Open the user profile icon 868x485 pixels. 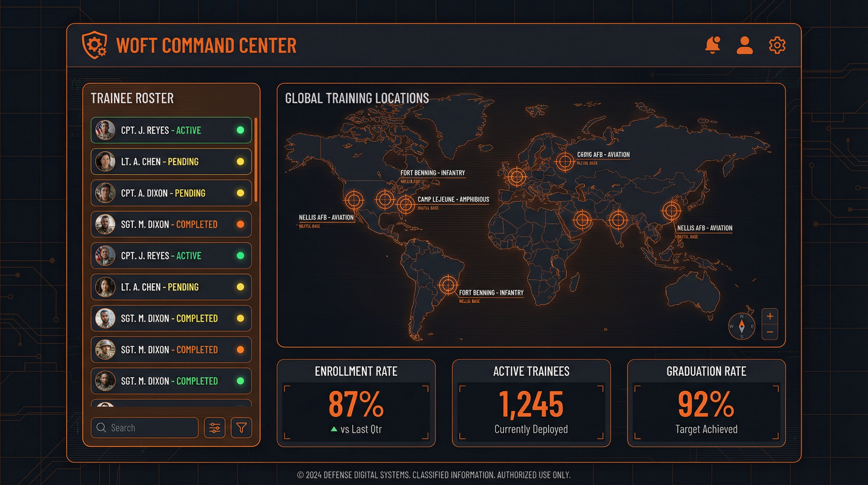click(745, 45)
